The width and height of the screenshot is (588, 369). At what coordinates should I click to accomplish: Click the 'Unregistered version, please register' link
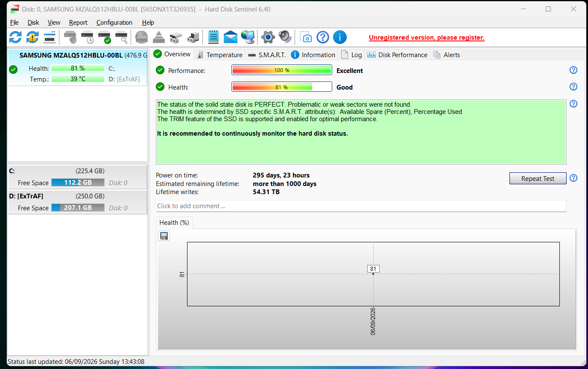pyautogui.click(x=427, y=38)
